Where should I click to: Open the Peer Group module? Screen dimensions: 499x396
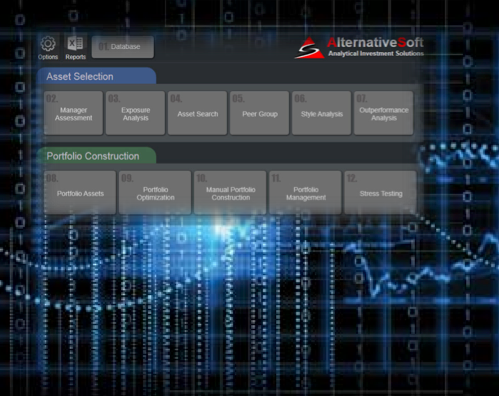259,113
